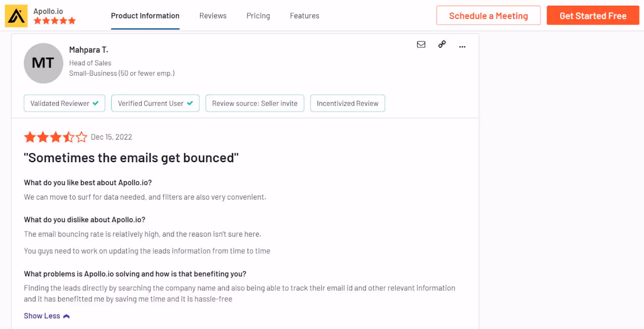This screenshot has width=644, height=329.
Task: Click the Incentivized Review badge
Action: pos(347,104)
